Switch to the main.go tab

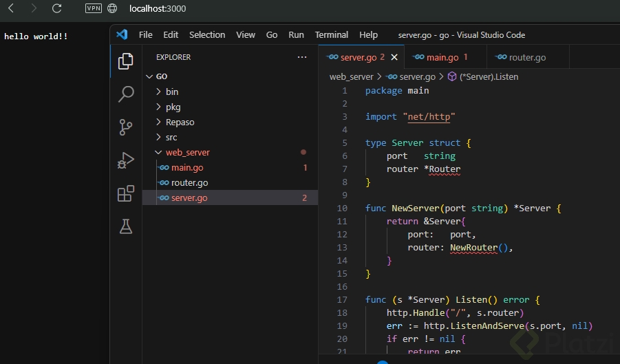[442, 57]
